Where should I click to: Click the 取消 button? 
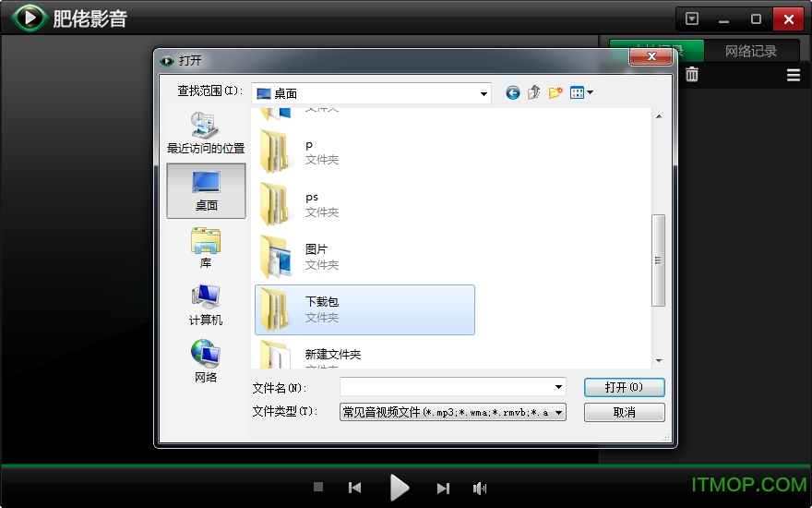point(624,413)
